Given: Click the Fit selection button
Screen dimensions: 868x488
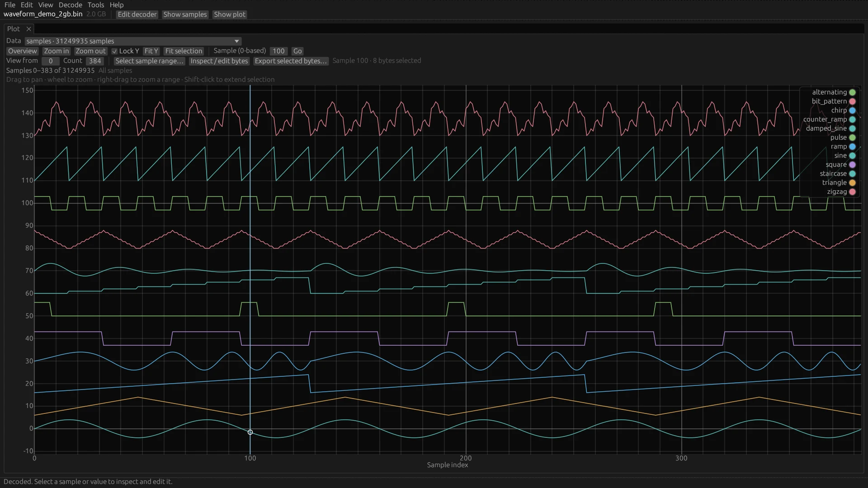Looking at the screenshot, I should 184,51.
